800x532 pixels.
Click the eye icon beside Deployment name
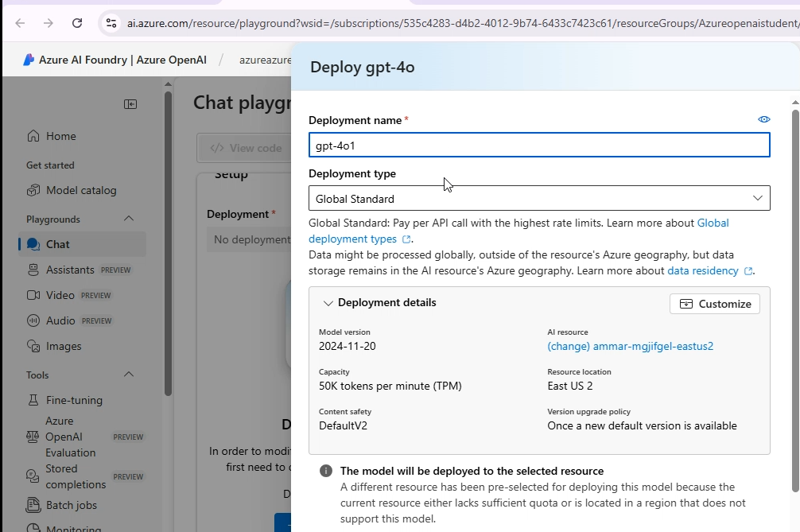coord(763,119)
